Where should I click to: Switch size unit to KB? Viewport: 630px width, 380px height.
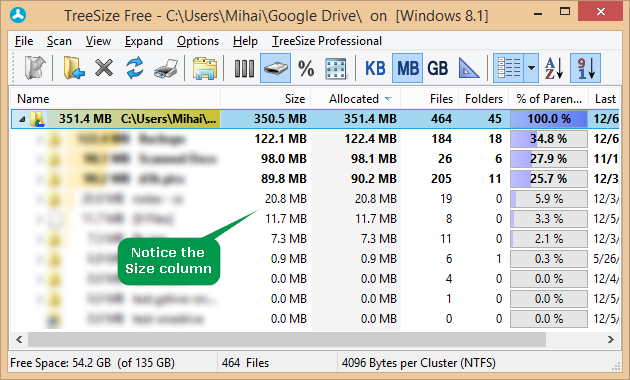[375, 68]
